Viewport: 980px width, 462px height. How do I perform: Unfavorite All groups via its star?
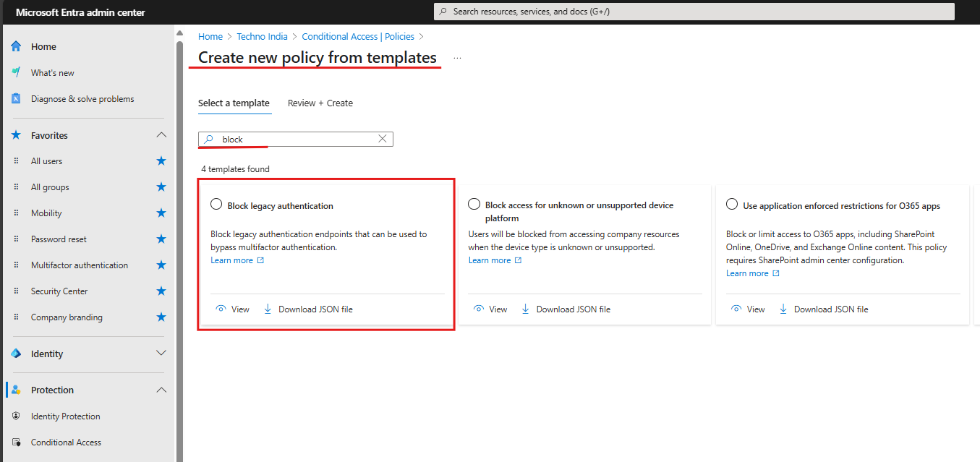coord(161,187)
